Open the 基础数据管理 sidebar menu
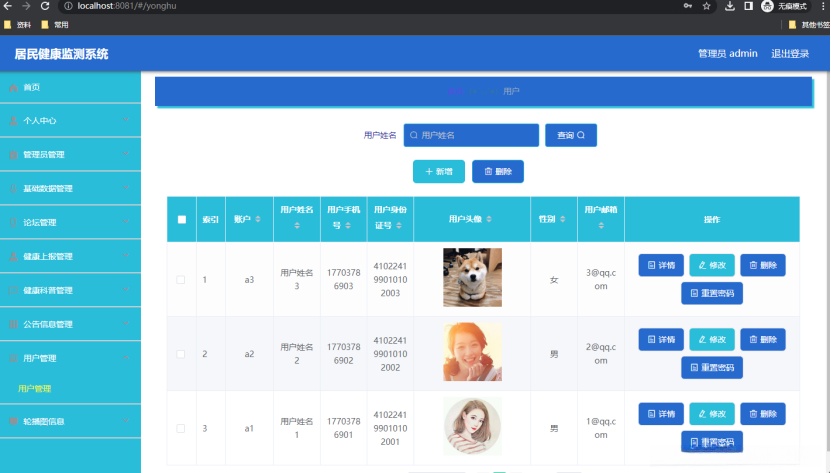 pos(70,188)
